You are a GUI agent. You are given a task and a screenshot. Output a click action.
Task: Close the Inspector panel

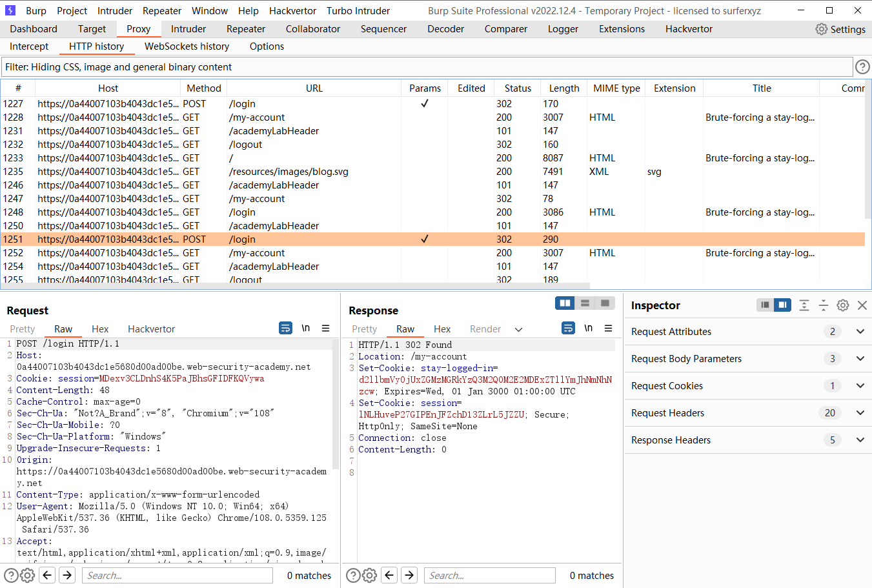click(x=862, y=305)
